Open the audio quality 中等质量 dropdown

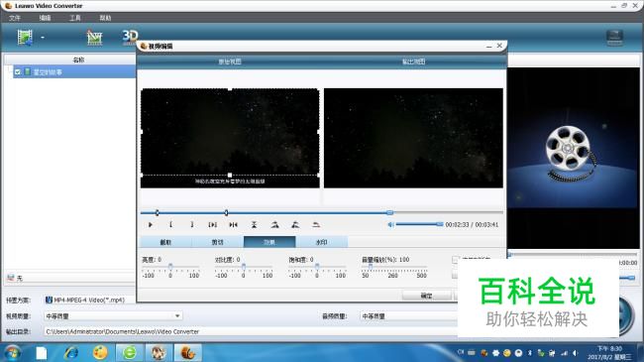[408, 316]
